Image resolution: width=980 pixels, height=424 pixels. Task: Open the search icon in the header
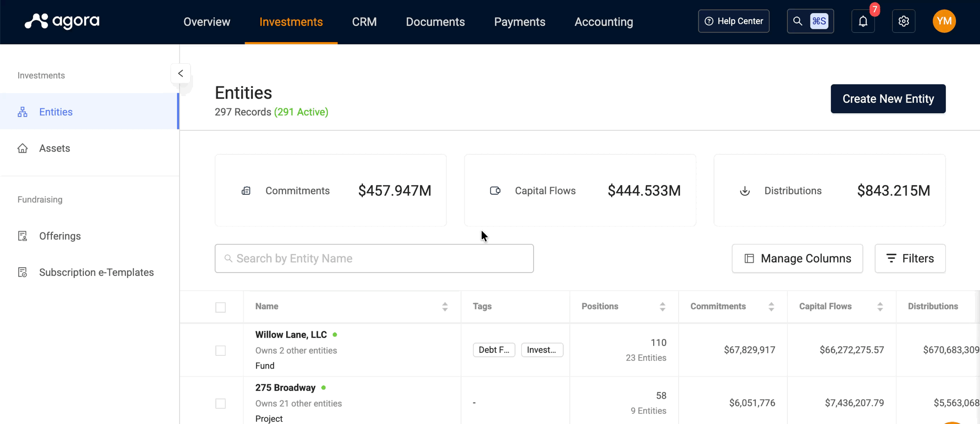pyautogui.click(x=798, y=21)
